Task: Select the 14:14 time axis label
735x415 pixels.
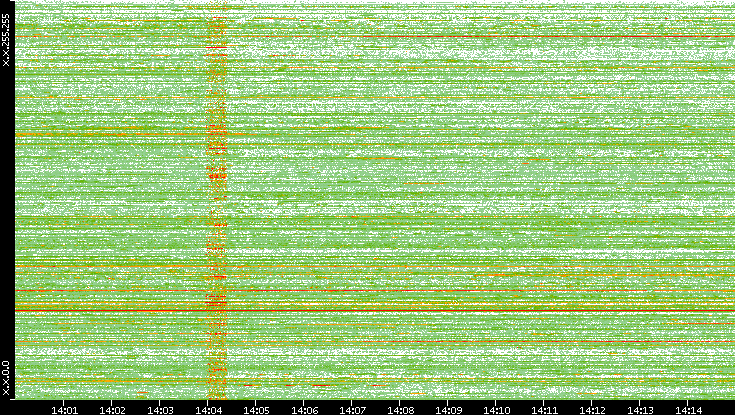Action: 688,410
